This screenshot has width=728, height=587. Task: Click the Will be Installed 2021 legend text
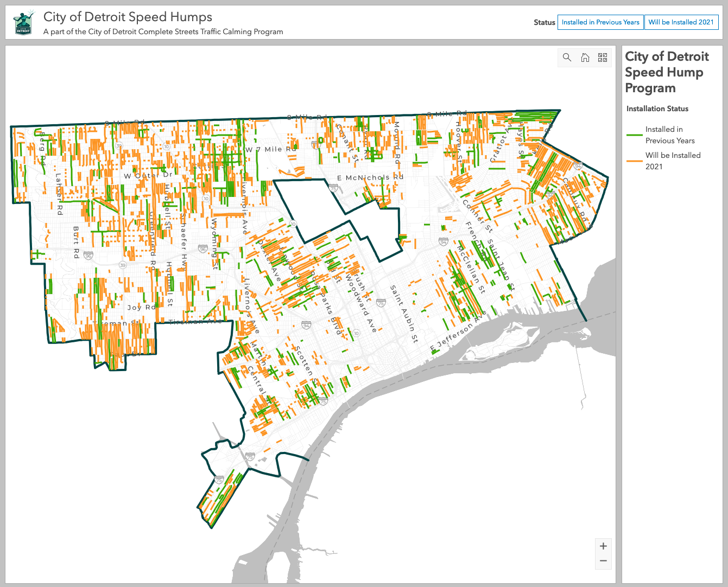(x=673, y=161)
